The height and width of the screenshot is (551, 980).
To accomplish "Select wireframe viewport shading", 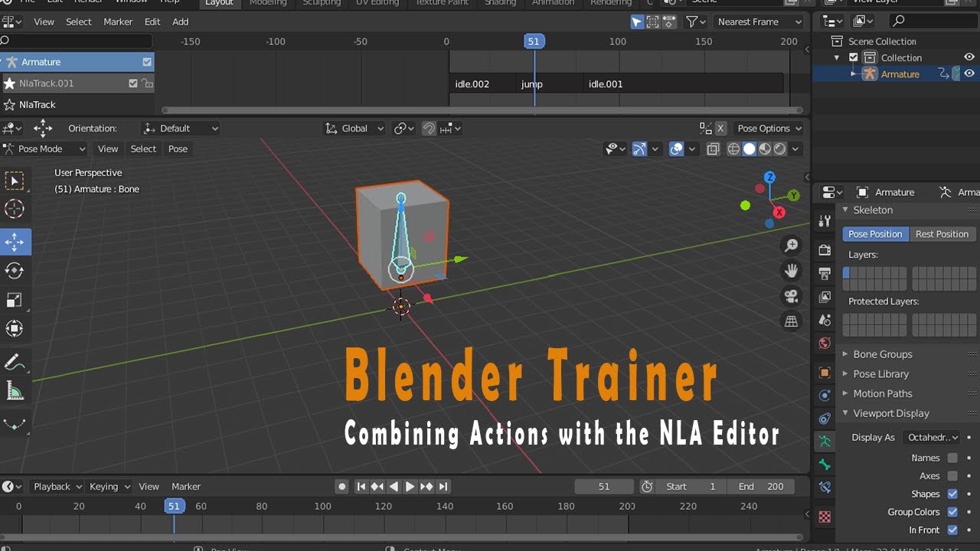I will pyautogui.click(x=733, y=149).
